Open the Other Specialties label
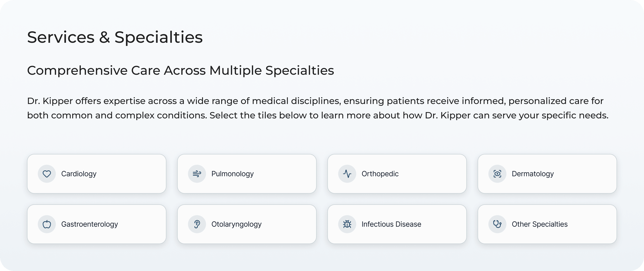The width and height of the screenshot is (644, 271). [540, 224]
